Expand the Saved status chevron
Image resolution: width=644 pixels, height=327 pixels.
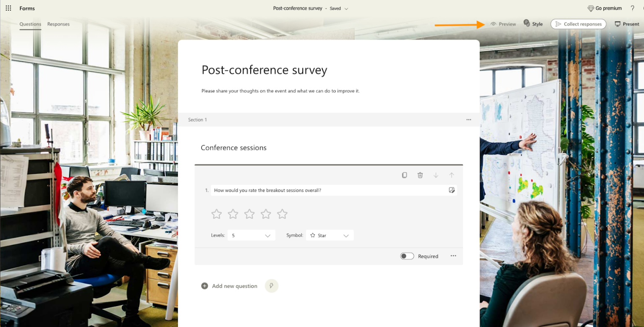tap(347, 8)
